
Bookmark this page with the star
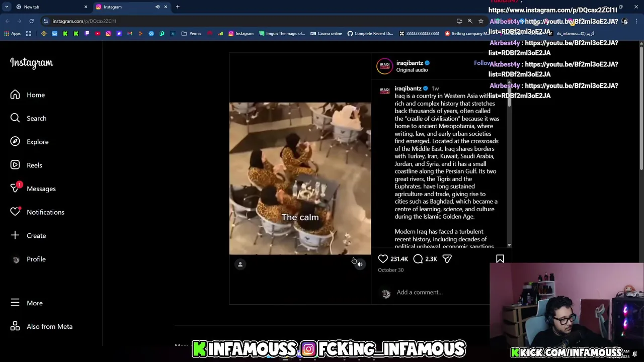pyautogui.click(x=481, y=21)
